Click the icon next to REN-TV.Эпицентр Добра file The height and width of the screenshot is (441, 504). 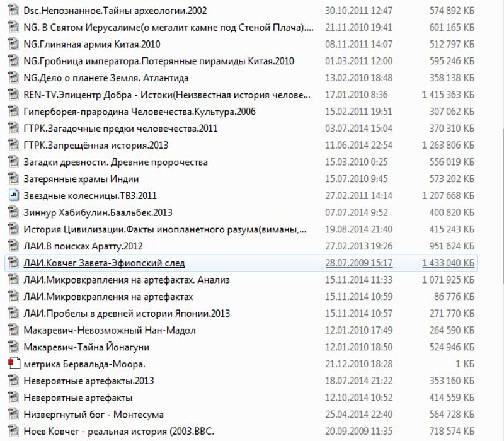tap(13, 94)
